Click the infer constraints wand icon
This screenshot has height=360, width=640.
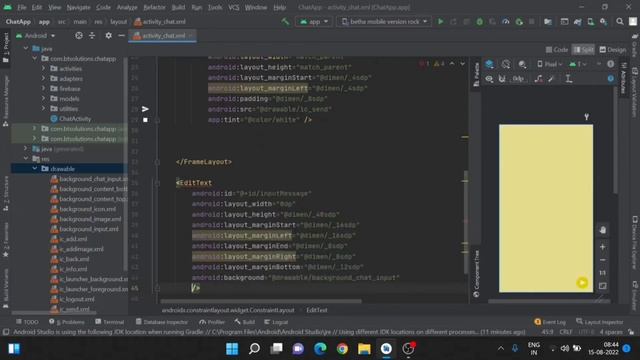[x=551, y=79]
